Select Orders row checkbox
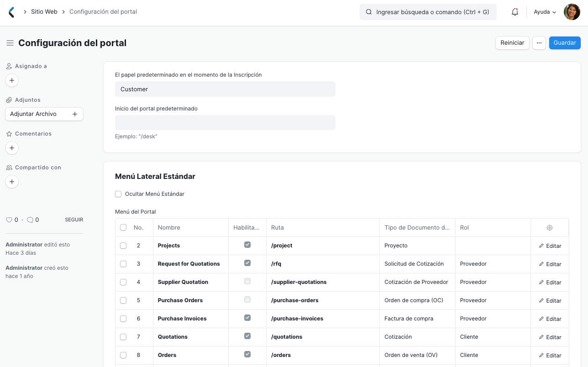 coord(123,355)
